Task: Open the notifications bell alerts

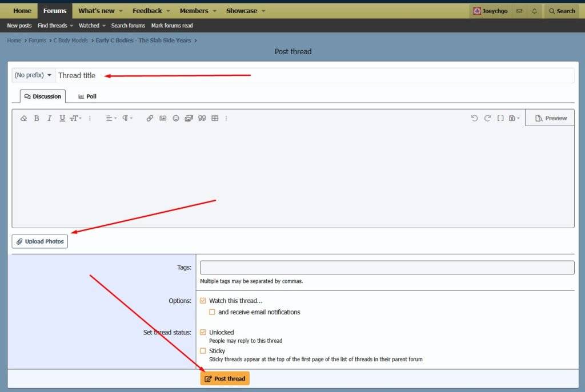Action: (534, 11)
